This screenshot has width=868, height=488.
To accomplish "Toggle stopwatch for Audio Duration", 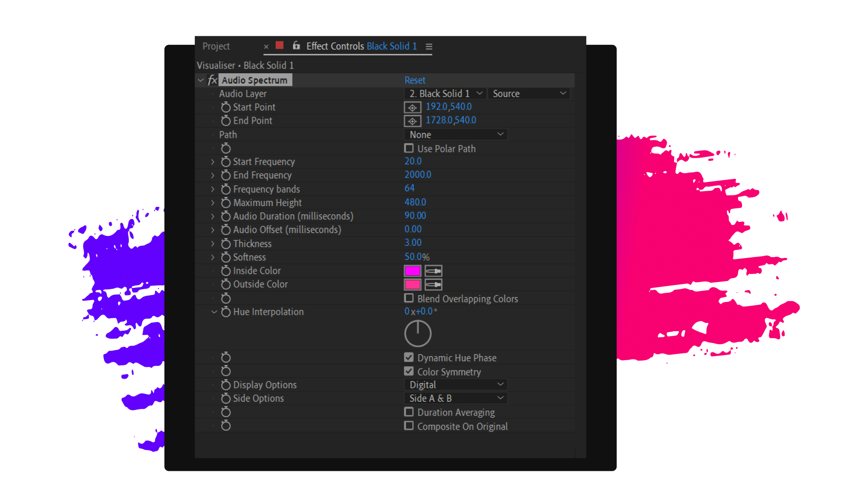I will pos(226,216).
